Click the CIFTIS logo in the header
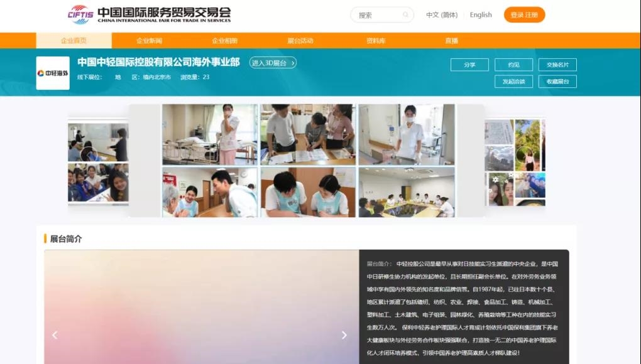 pyautogui.click(x=80, y=14)
